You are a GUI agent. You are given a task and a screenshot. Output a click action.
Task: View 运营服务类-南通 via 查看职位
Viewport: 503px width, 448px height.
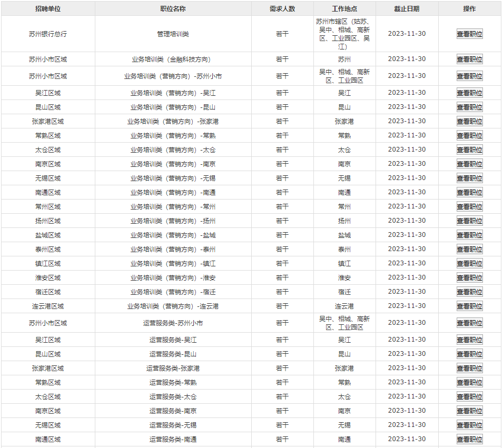[x=469, y=440]
